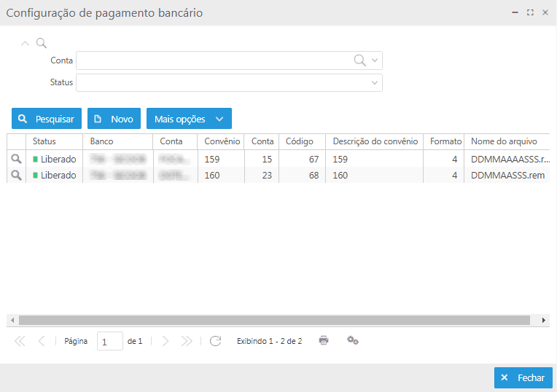Image resolution: width=557 pixels, height=392 pixels.
Task: Go to the last page icon
Action: click(x=187, y=340)
